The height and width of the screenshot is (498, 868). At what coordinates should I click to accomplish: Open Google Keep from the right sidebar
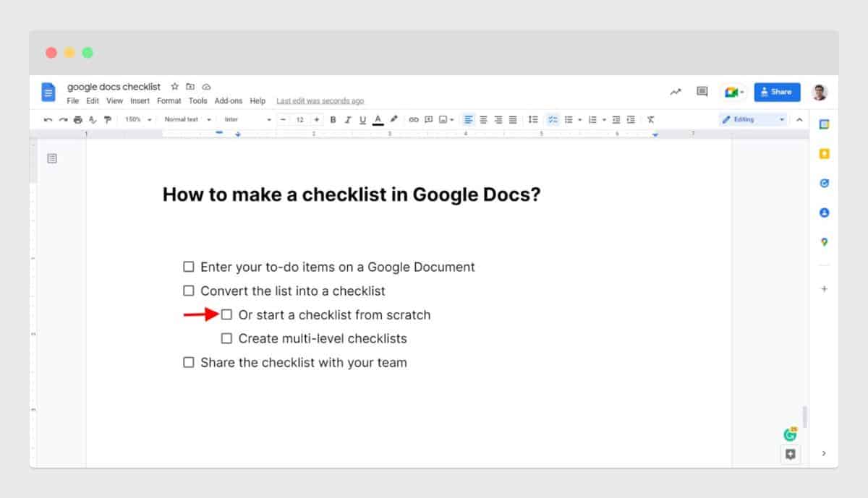[824, 153]
